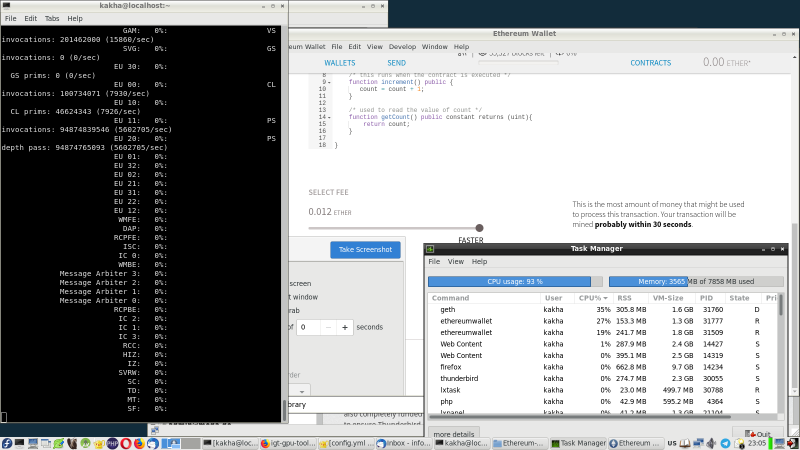Open the Develop menu in Ethereum Wallet

pos(402,46)
